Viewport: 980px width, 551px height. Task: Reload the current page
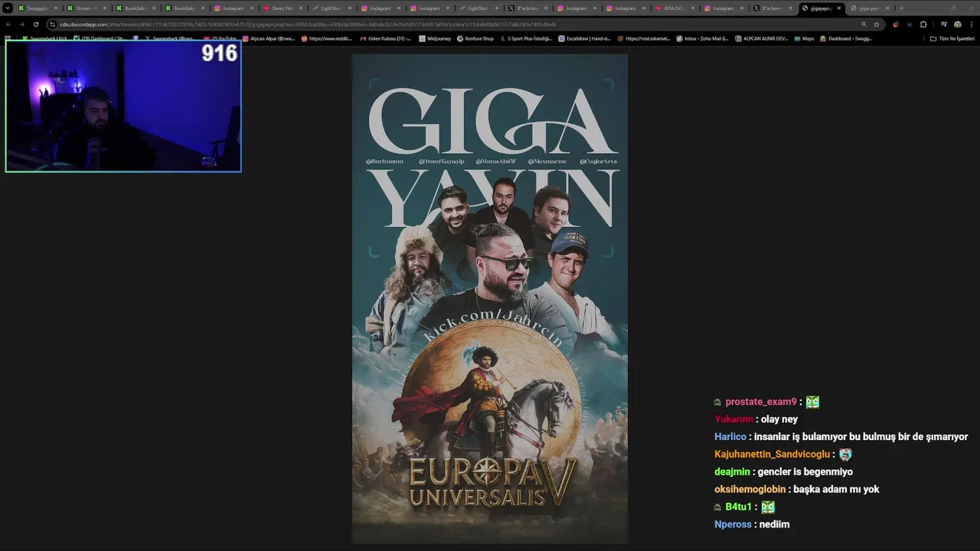pyautogui.click(x=35, y=24)
